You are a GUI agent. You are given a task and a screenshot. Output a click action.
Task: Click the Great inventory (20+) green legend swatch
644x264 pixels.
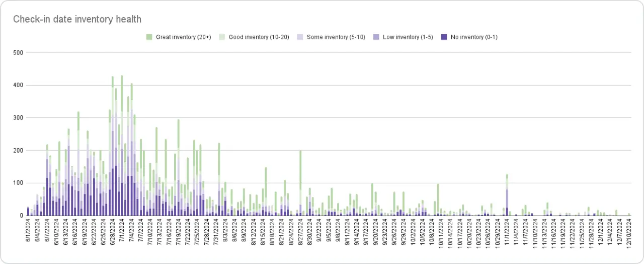coord(149,37)
